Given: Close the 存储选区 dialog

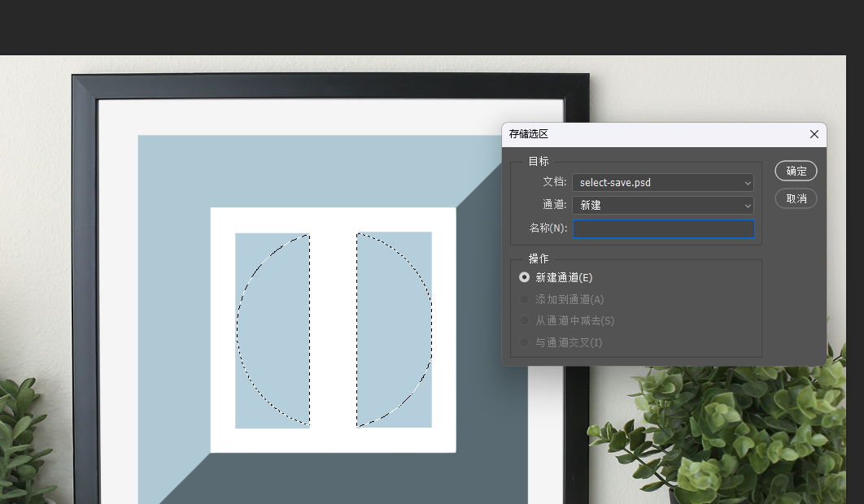Looking at the screenshot, I should coord(814,134).
